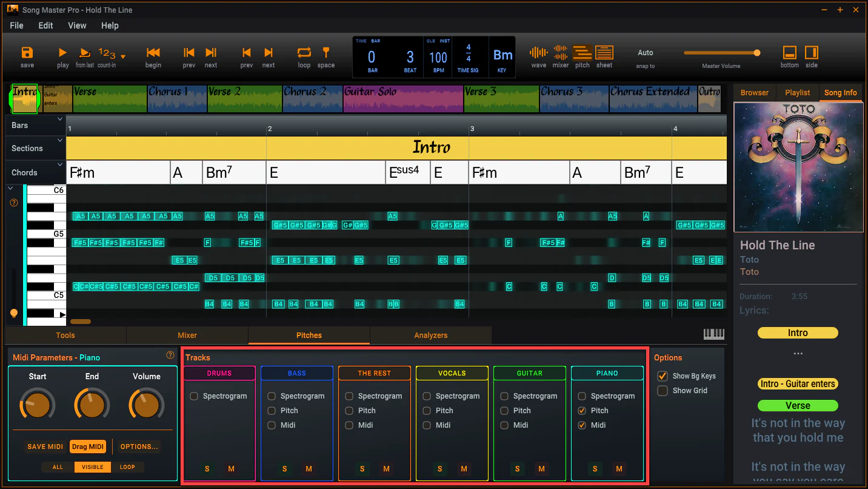Screen dimensions: 868x489
Task: Switch to Browser tab
Action: coord(755,92)
